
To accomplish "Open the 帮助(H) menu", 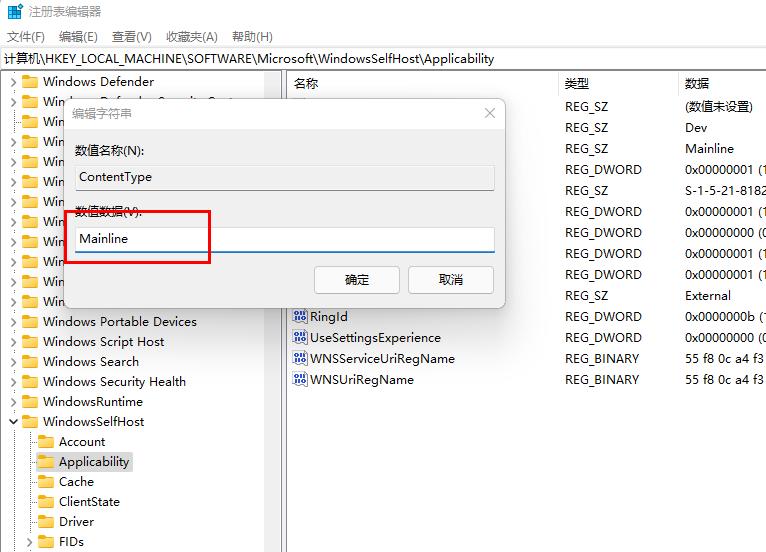I will (x=252, y=37).
